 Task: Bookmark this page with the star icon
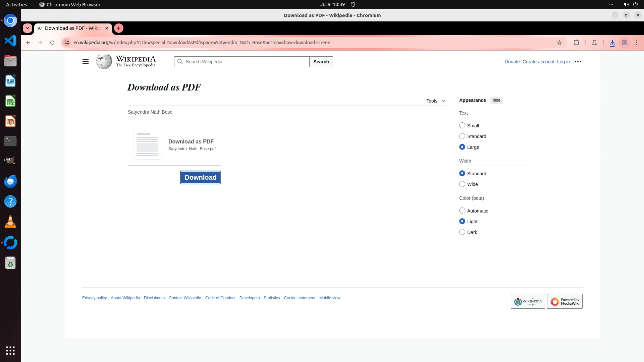click(x=559, y=43)
